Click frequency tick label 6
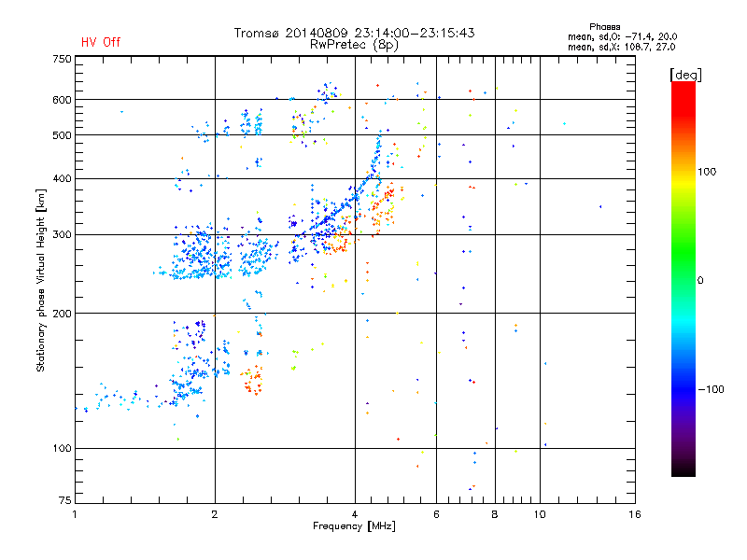The height and width of the screenshot is (560, 747). 436,514
